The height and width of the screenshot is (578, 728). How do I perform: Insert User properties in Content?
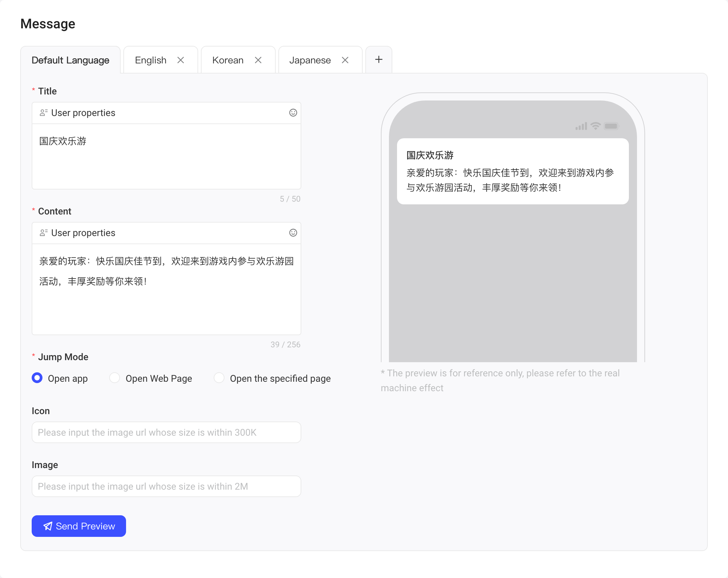pos(77,233)
